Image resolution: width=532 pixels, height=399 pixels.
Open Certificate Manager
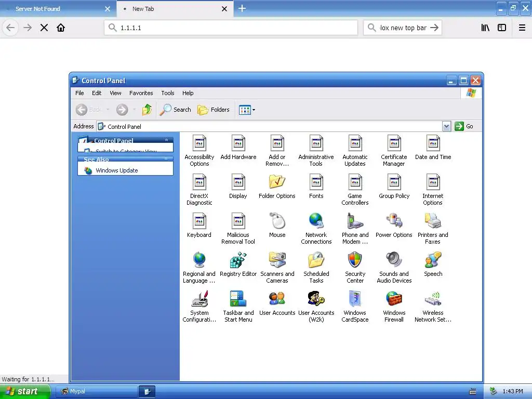(394, 151)
